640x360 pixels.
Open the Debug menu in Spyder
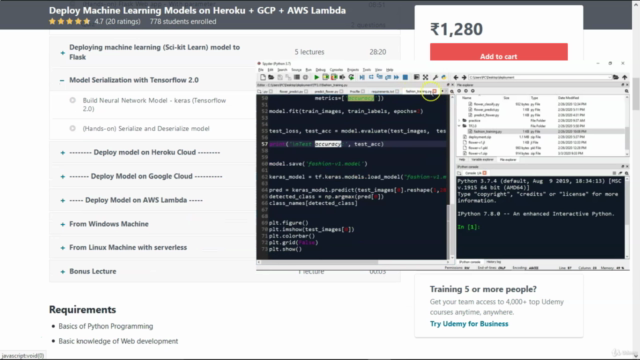coord(320,70)
